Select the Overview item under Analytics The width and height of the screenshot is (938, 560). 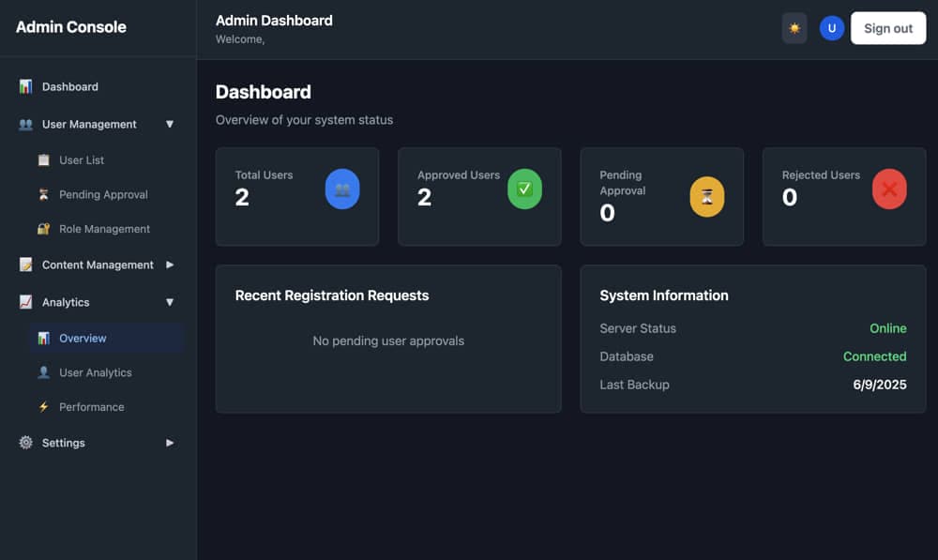83,339
